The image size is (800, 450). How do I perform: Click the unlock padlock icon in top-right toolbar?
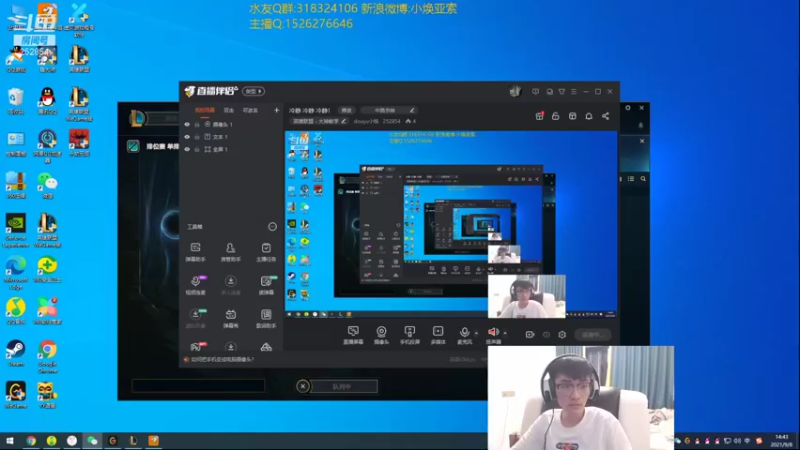(556, 116)
